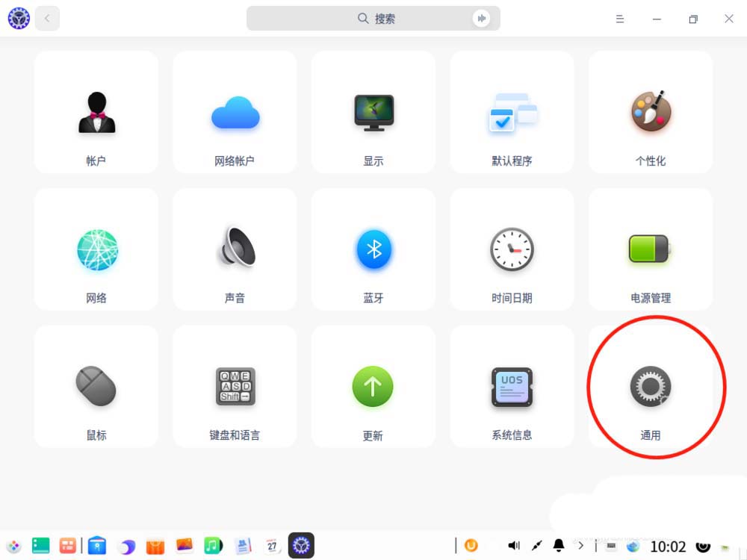This screenshot has width=747, height=560.
Task: Open 系统信息 system information
Action: pyautogui.click(x=512, y=387)
